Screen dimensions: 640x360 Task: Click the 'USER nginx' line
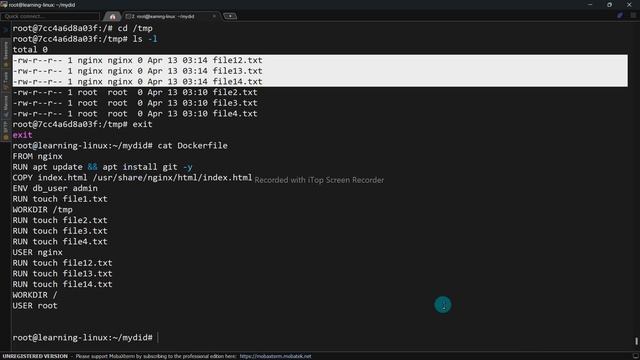tap(38, 252)
